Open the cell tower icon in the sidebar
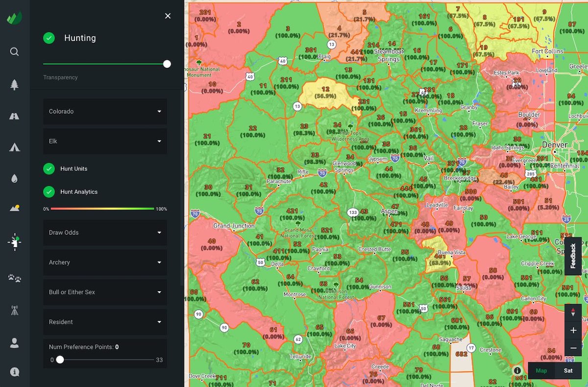This screenshot has width=588, height=387. pos(14,310)
